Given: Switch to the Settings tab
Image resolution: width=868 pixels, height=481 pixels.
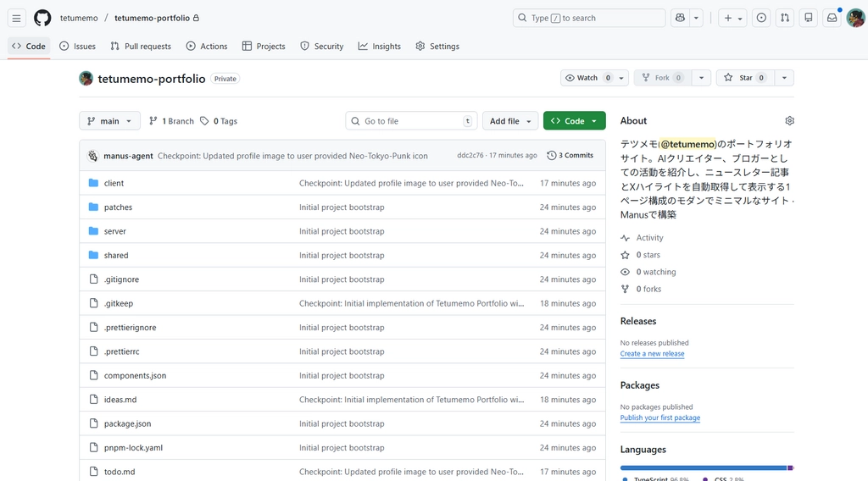Looking at the screenshot, I should (x=437, y=47).
